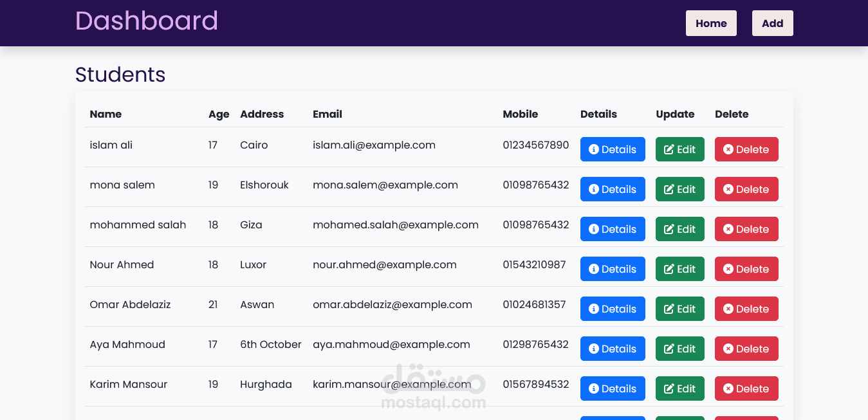The height and width of the screenshot is (420, 868).
Task: Click the info icon in mohammed salah's Details button
Action: 594,229
